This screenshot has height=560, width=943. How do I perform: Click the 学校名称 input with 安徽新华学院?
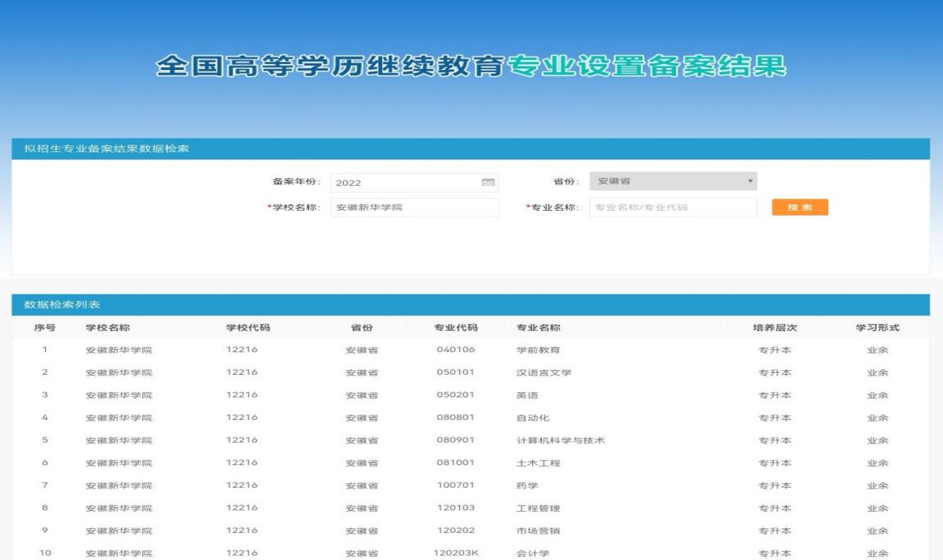point(414,207)
